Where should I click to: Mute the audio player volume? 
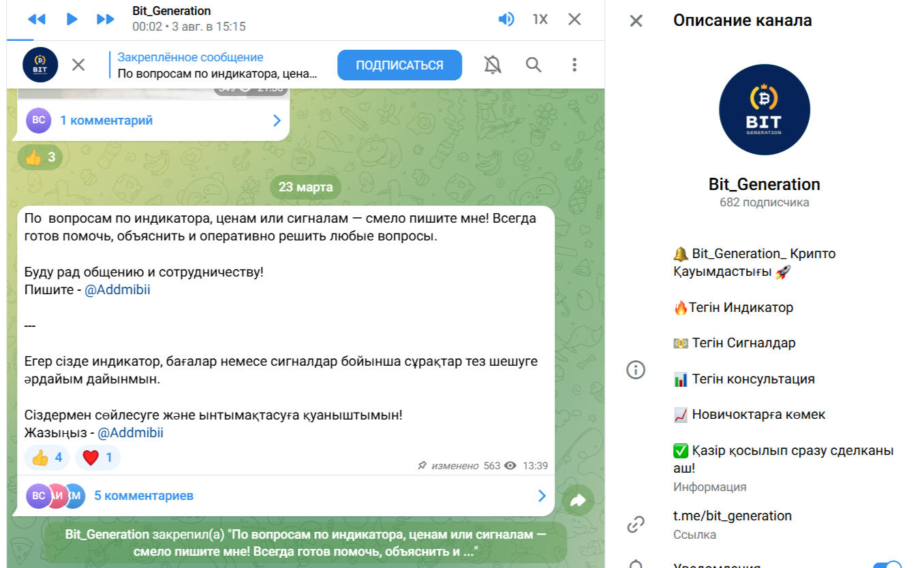506,19
